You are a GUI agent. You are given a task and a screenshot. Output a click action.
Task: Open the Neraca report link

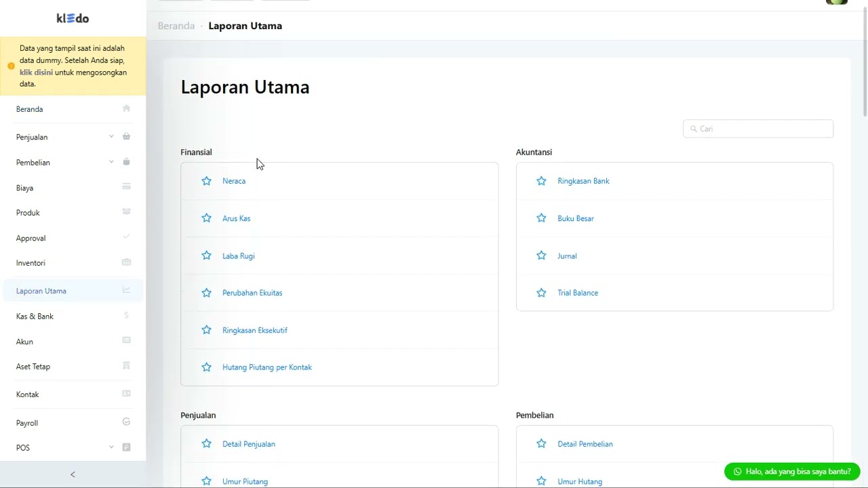coord(234,181)
